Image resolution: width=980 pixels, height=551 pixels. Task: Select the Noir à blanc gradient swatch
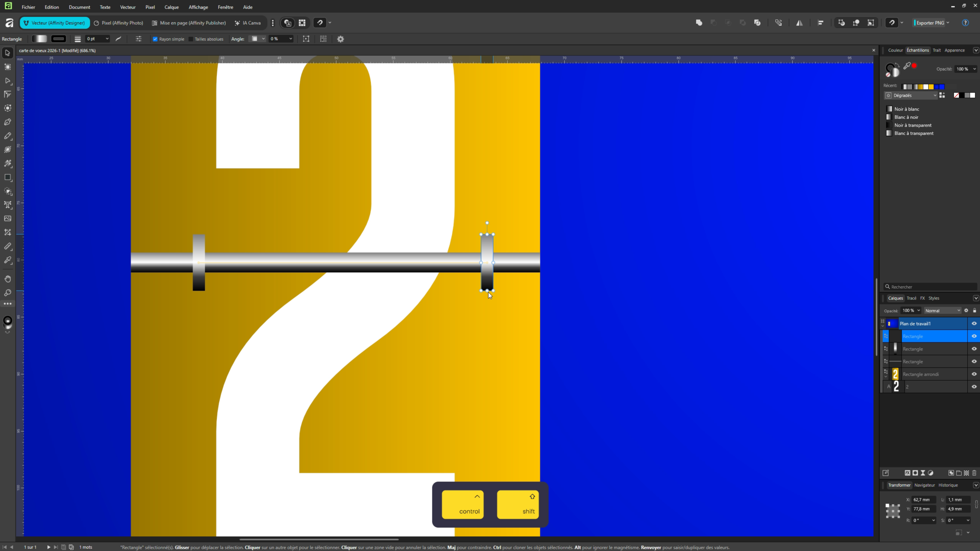coord(906,109)
